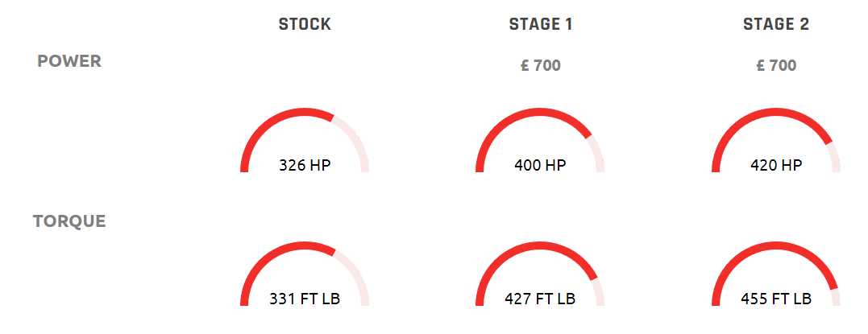This screenshot has width=868, height=334.
Task: Click the Stock 326 HP power gauge
Action: tap(305, 141)
